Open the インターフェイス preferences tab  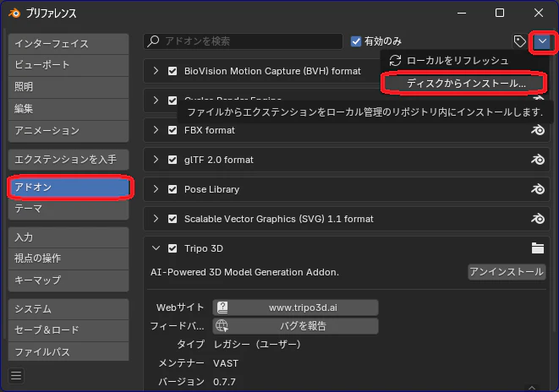click(69, 44)
